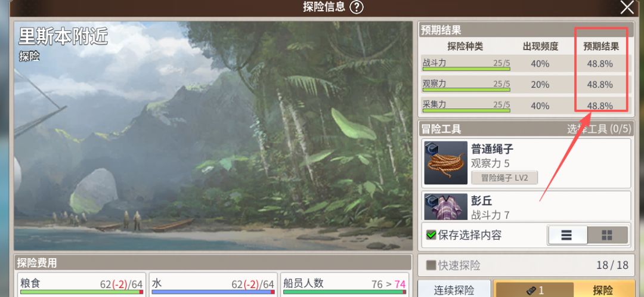Click the 船员人数 crew bar
This screenshot has height=297, width=644.
coord(344,292)
